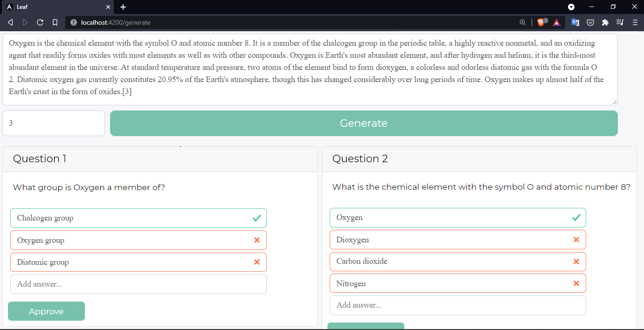Open the Brave Rewards triangle icon
Image resolution: width=644 pixels, height=330 pixels.
coord(557,22)
